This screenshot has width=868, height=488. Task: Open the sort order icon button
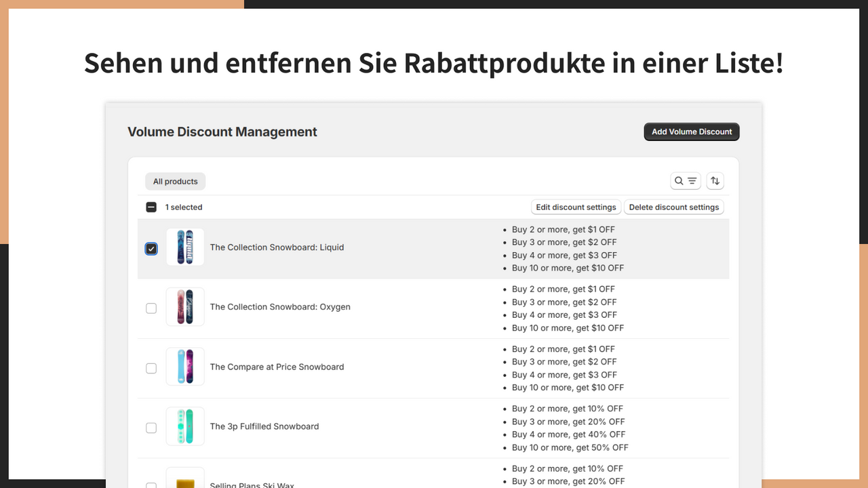715,181
